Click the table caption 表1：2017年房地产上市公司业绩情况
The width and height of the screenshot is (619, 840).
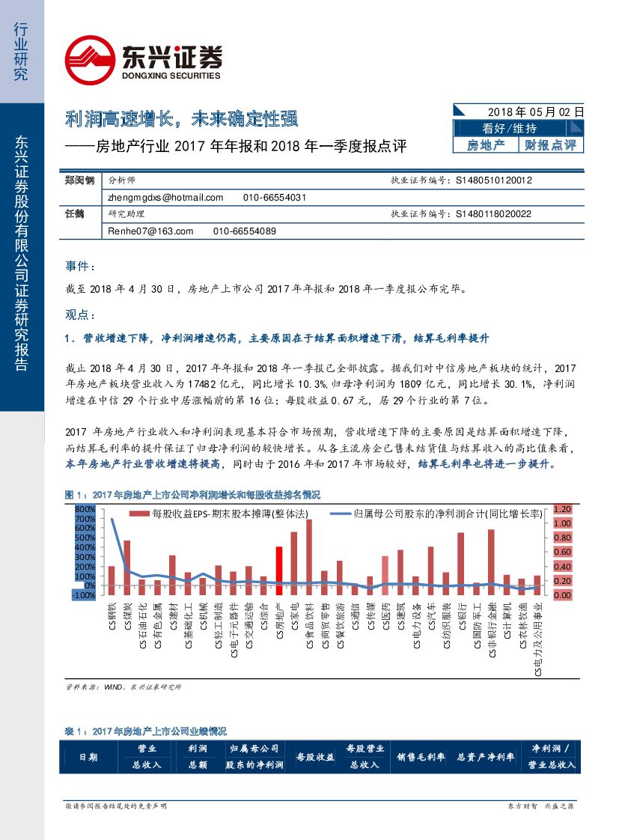click(x=146, y=731)
